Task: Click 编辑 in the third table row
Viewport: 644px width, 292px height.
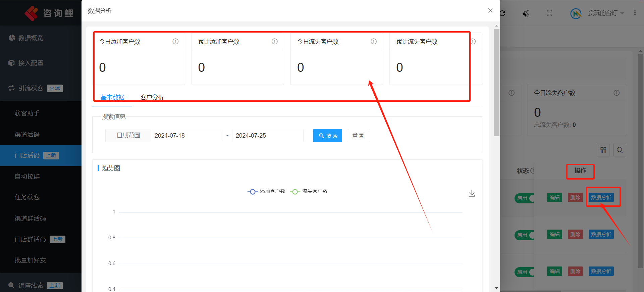Action: coord(554,271)
